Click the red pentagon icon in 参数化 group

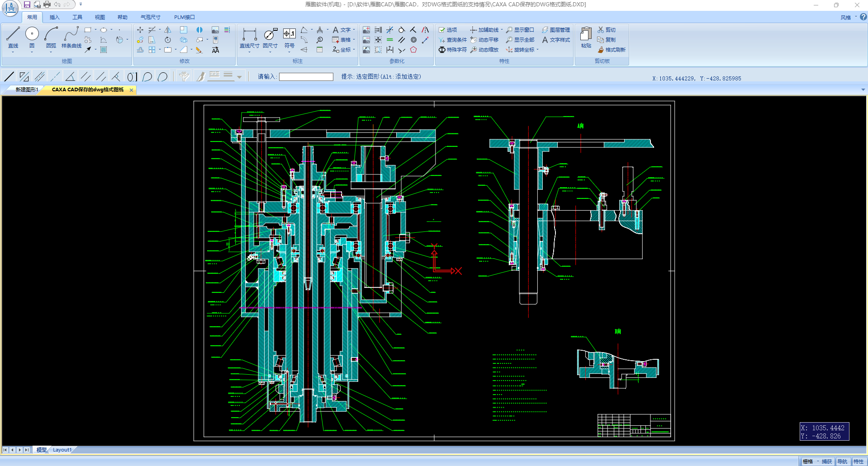click(x=413, y=50)
